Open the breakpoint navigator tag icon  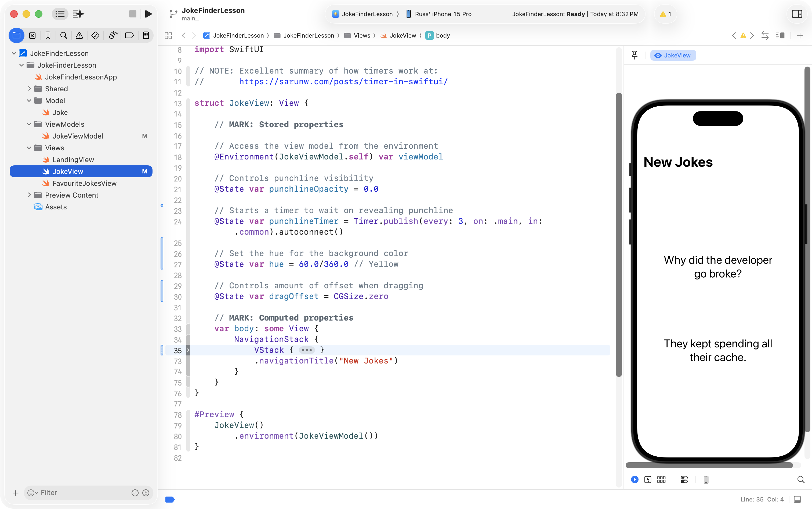(129, 35)
